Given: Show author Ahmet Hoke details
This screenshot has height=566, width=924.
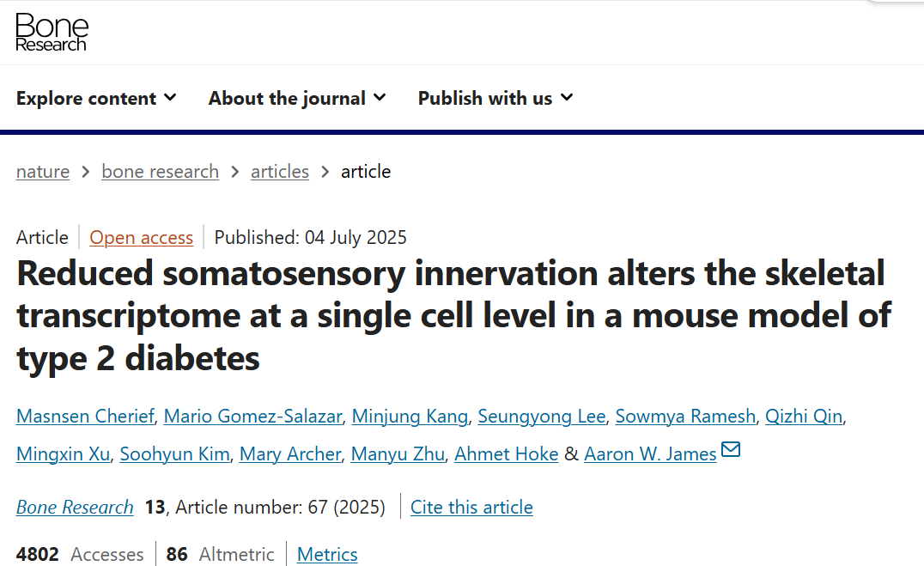Looking at the screenshot, I should click(507, 454).
